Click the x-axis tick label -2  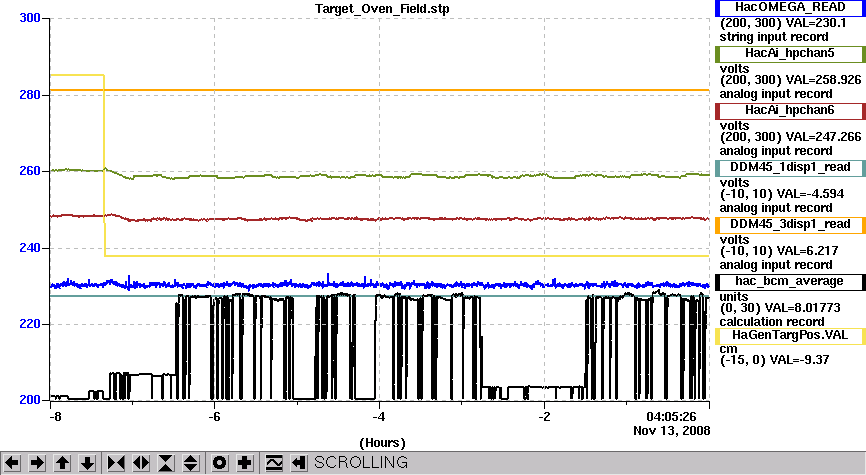click(x=545, y=416)
